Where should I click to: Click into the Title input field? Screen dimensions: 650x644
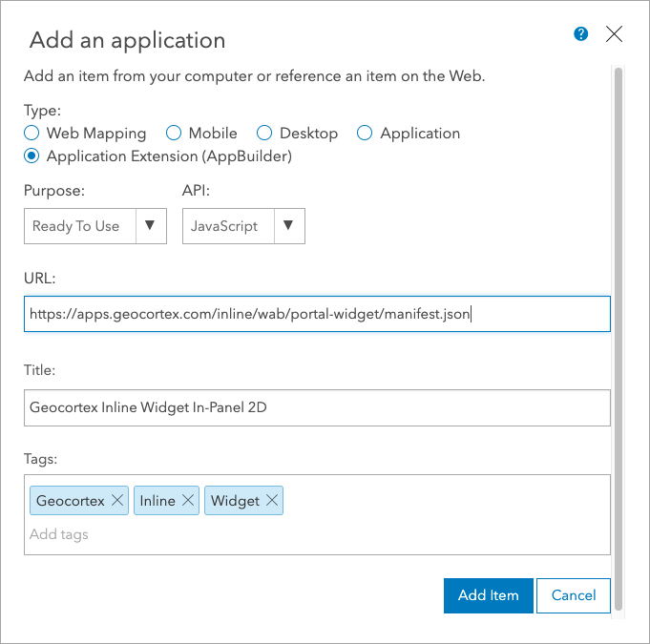[x=317, y=407]
